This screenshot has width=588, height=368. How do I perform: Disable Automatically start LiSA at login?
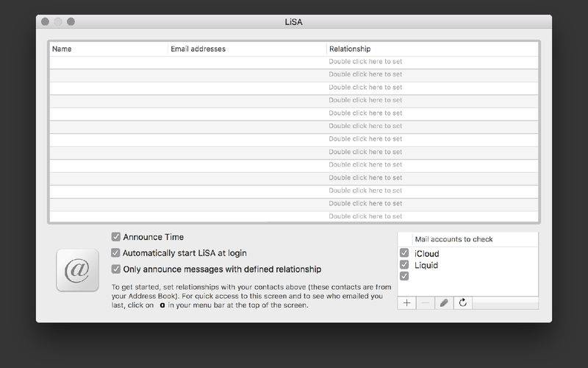tap(116, 252)
